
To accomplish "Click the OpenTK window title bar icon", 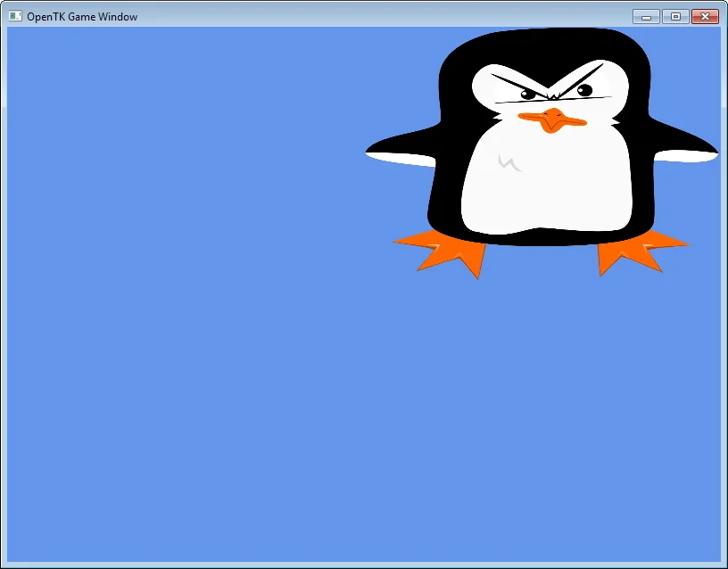I will click(15, 16).
